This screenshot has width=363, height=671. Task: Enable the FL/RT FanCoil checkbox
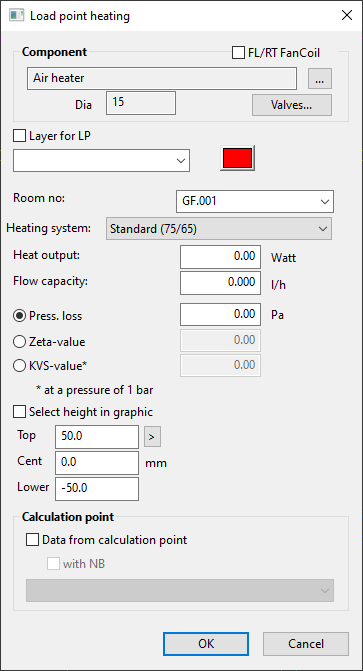[237, 53]
